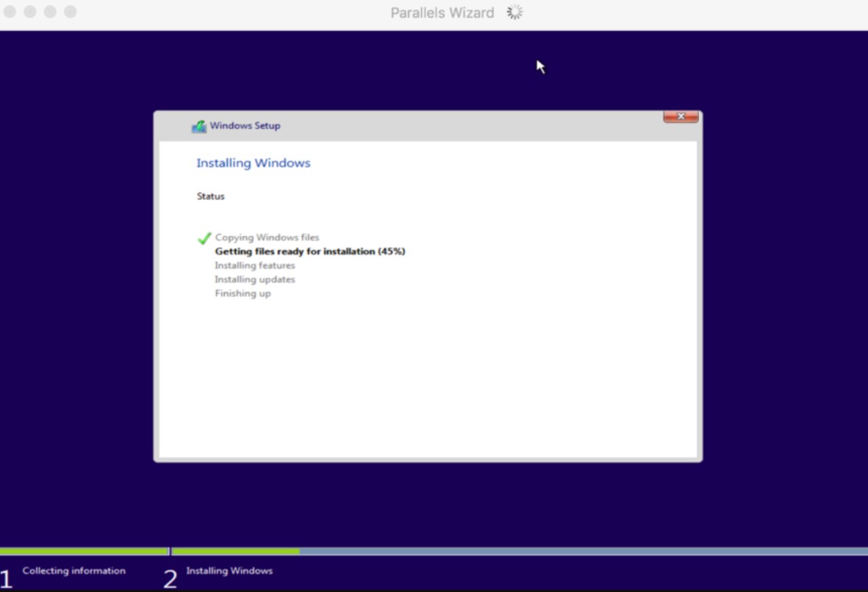Click the Windows Setup title icon
This screenshot has height=592, width=868.
point(198,126)
